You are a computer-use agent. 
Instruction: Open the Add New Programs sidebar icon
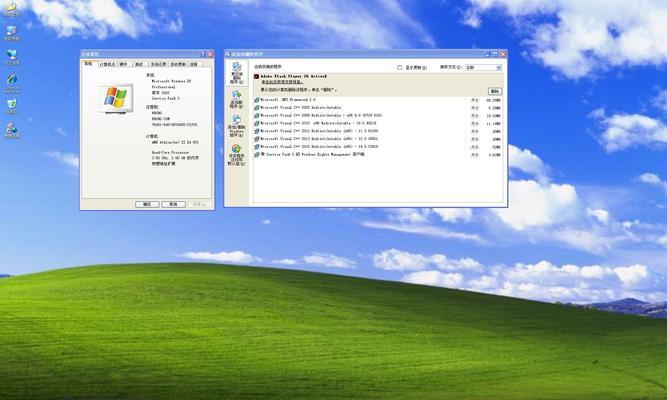point(237,99)
